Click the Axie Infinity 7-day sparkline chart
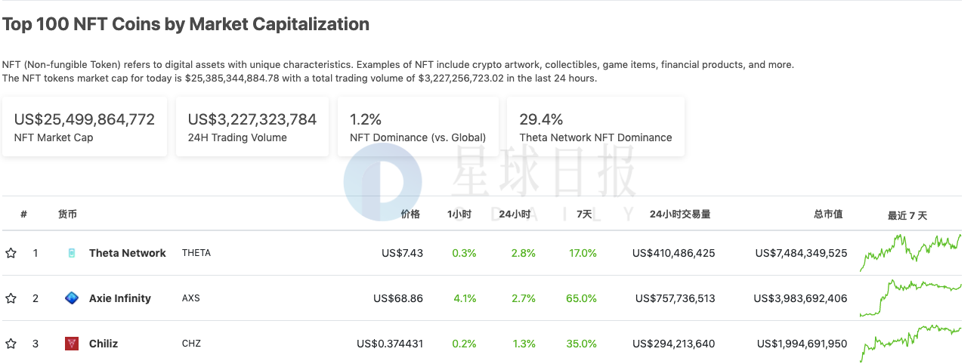 pos(910,298)
